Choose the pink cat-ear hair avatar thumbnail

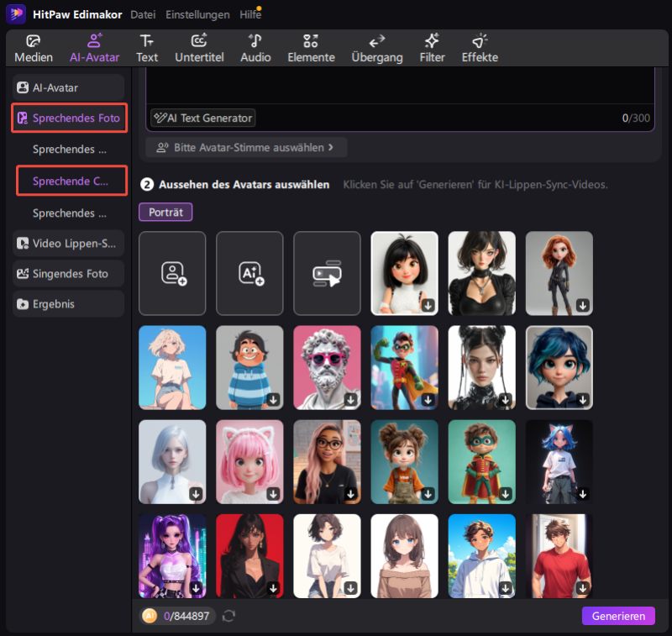[249, 461]
